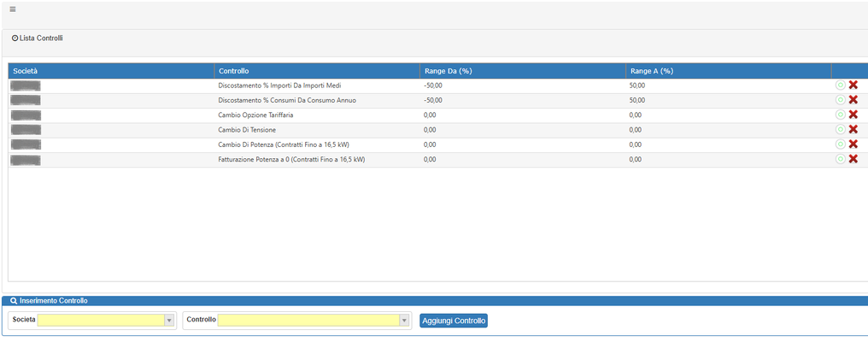Screen dimensions: 868x342
Task: Click green circle icon for Cambio Di Tensione
Action: point(841,130)
